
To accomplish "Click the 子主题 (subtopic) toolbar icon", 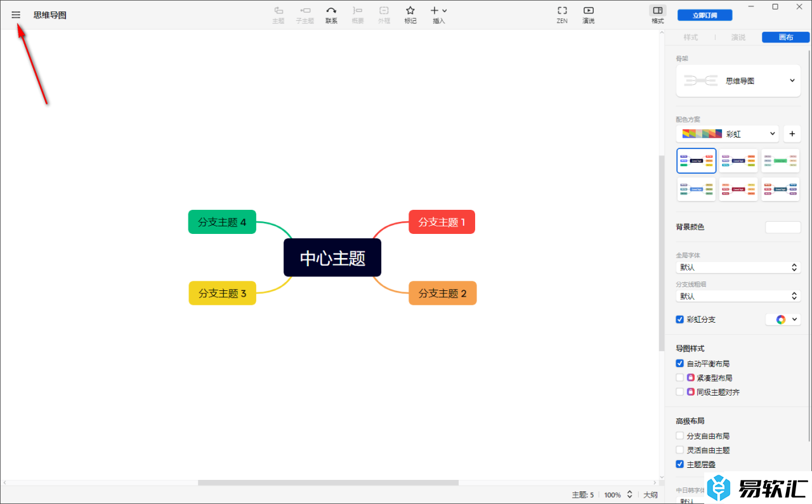I will click(305, 15).
